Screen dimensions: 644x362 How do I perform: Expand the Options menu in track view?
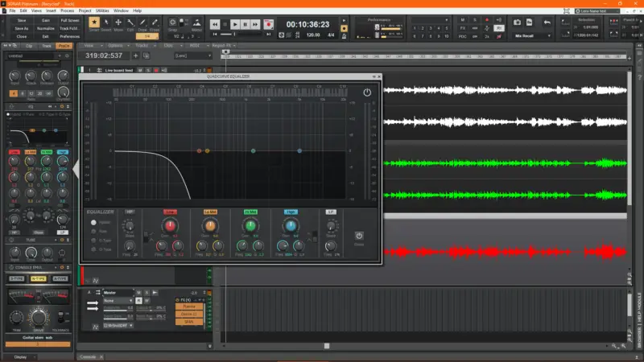(116, 46)
